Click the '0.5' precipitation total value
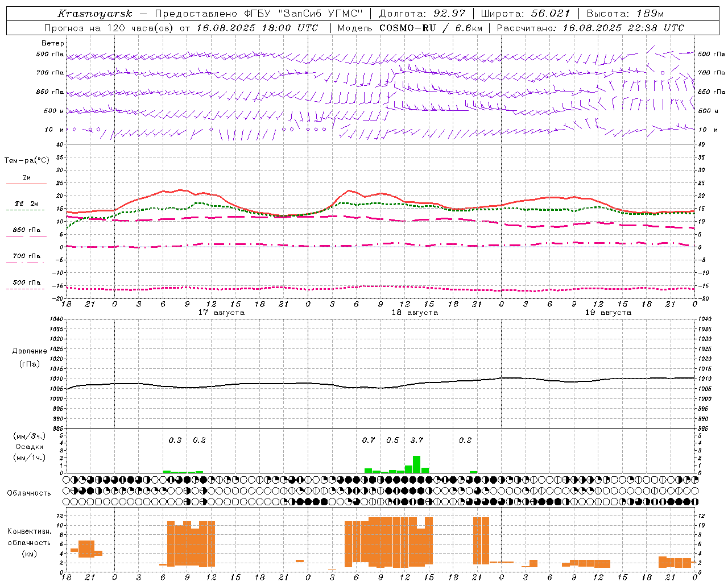 [x=392, y=440]
